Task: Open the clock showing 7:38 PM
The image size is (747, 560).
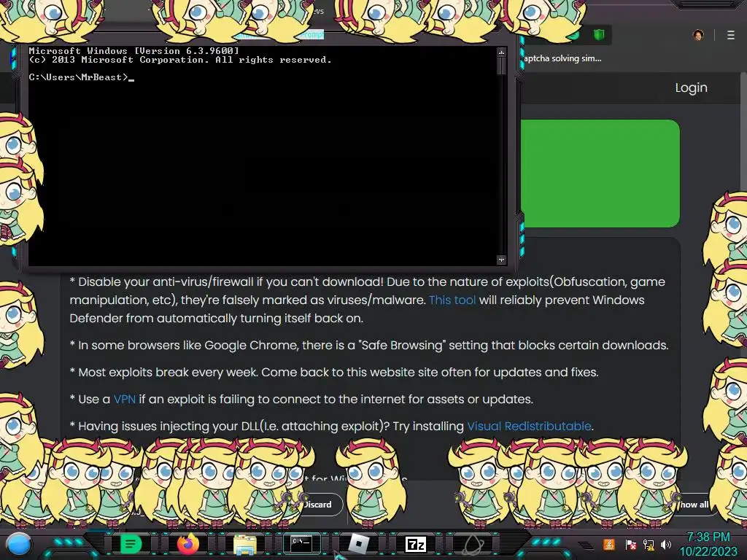Action: (x=708, y=544)
